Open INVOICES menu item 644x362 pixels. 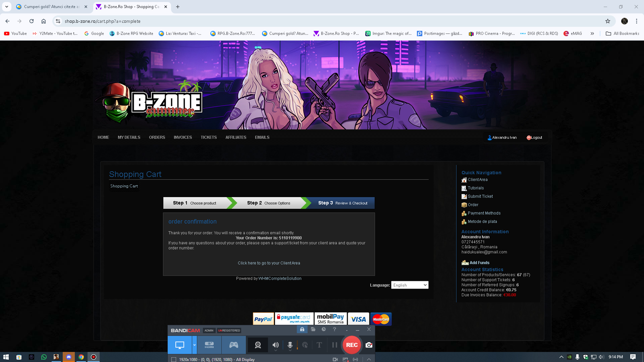[x=183, y=137]
